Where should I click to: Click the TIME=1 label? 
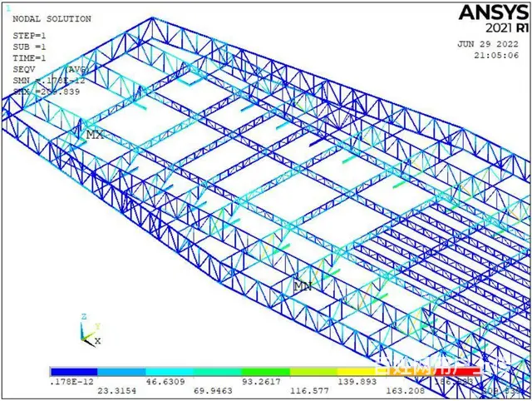coord(30,57)
